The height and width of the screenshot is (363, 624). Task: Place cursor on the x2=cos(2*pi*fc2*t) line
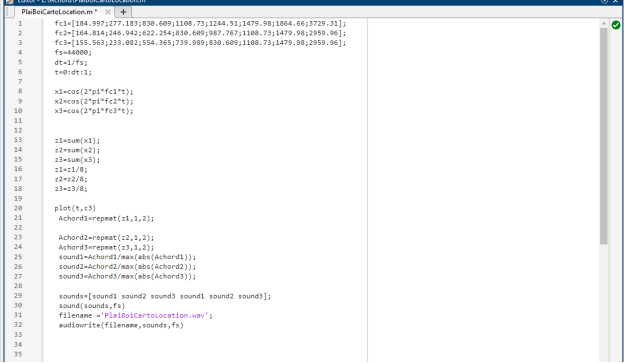94,101
